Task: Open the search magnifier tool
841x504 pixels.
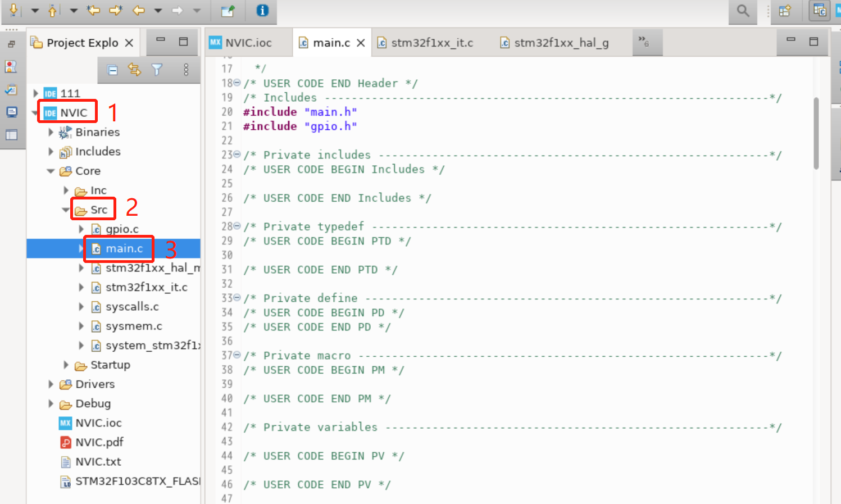Action: tap(743, 10)
